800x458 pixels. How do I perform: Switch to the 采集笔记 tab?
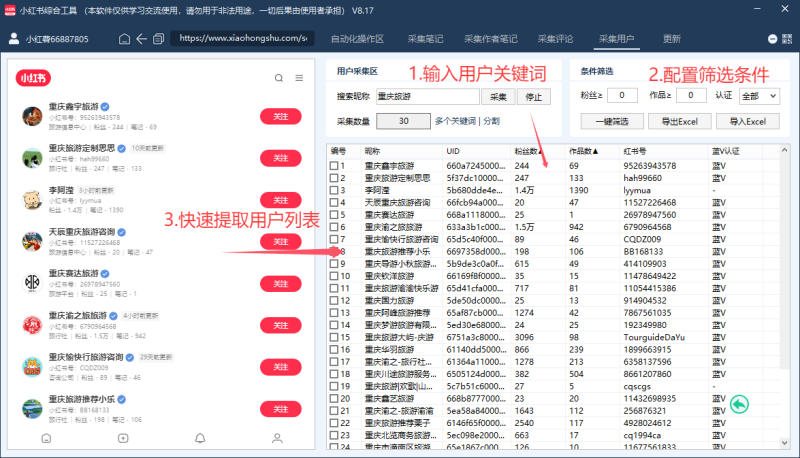pos(425,39)
